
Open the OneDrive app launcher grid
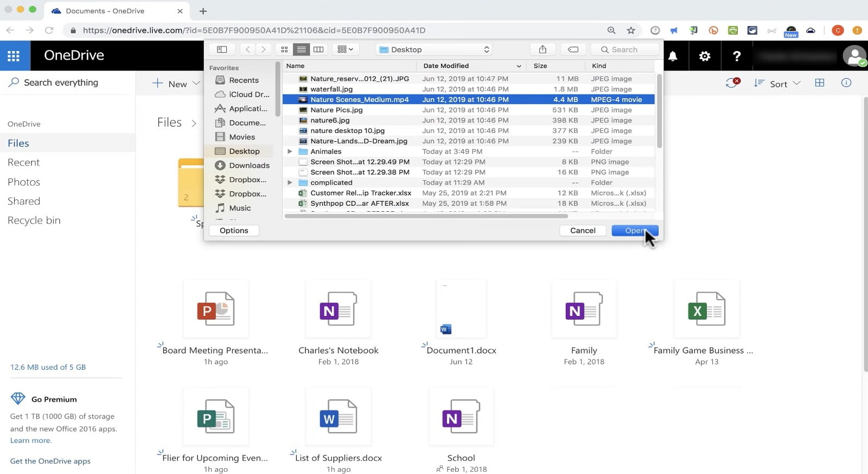tap(14, 55)
